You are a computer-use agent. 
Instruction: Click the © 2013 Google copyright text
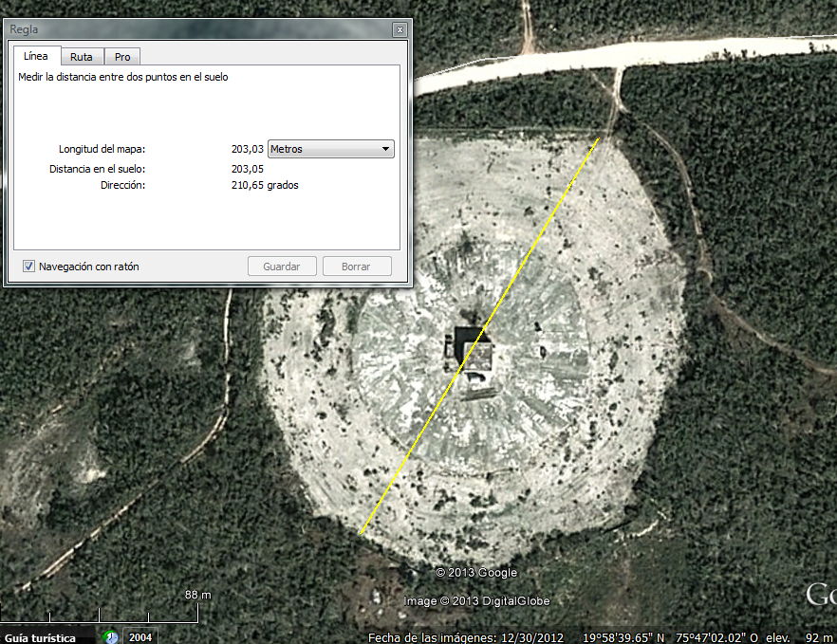pos(476,572)
